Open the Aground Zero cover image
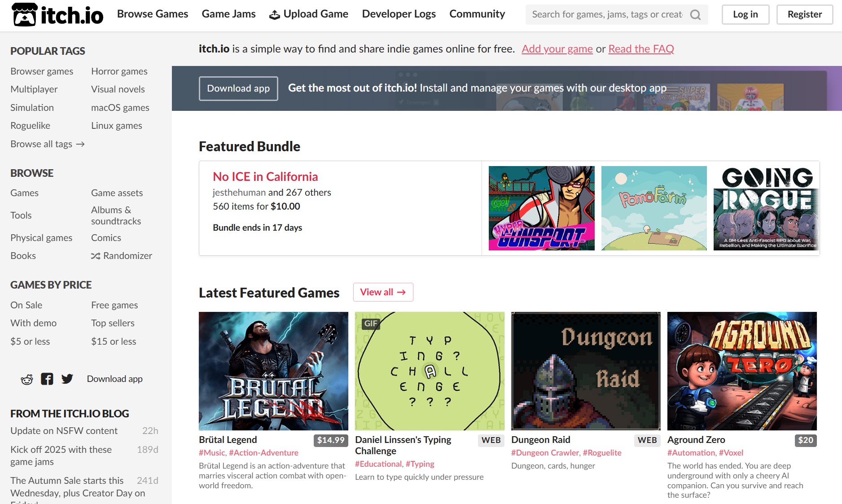 [x=742, y=371]
